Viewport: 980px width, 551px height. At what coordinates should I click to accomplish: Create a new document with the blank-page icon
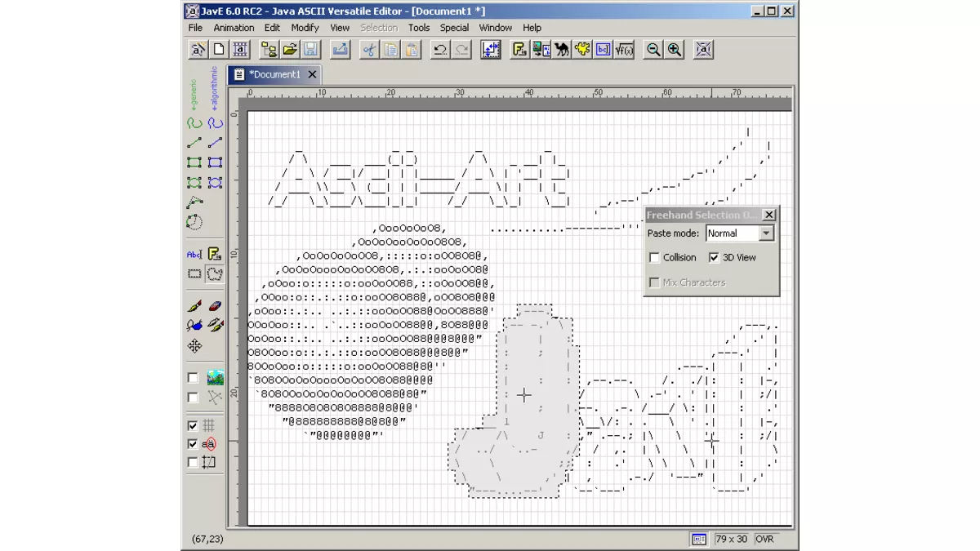pyautogui.click(x=218, y=50)
